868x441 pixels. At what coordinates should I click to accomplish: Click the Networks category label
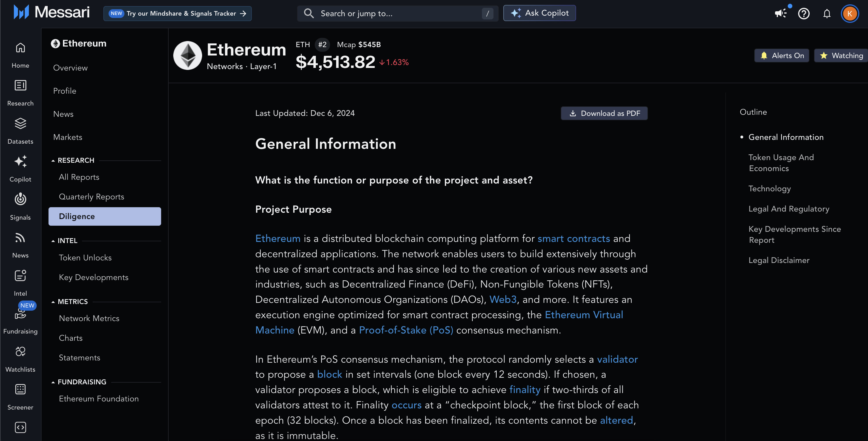point(225,66)
